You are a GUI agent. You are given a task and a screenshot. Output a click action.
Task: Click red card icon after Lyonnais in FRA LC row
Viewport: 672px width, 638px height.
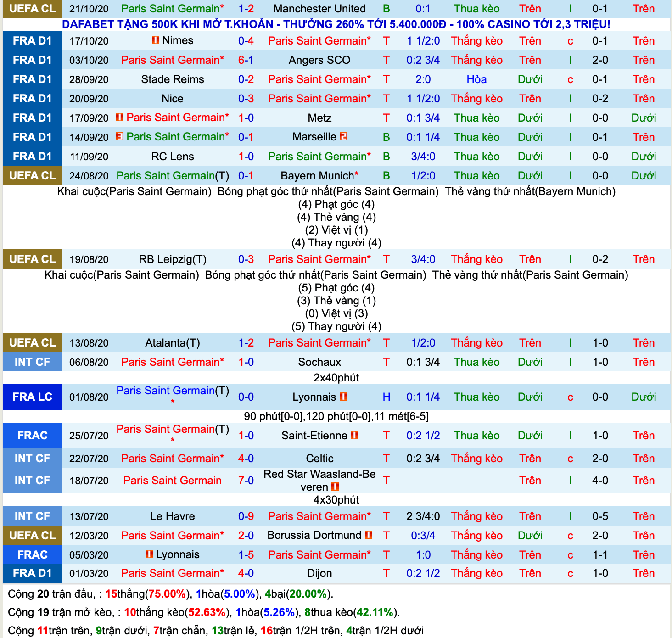(x=343, y=397)
